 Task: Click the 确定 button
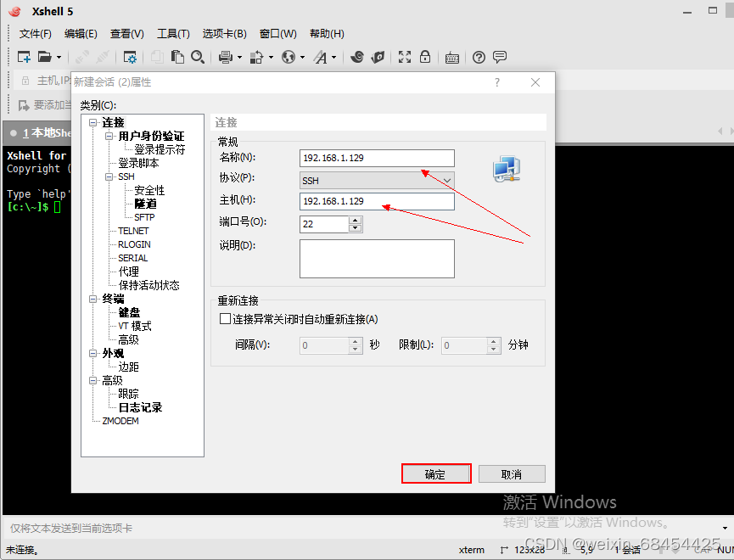pyautogui.click(x=436, y=473)
